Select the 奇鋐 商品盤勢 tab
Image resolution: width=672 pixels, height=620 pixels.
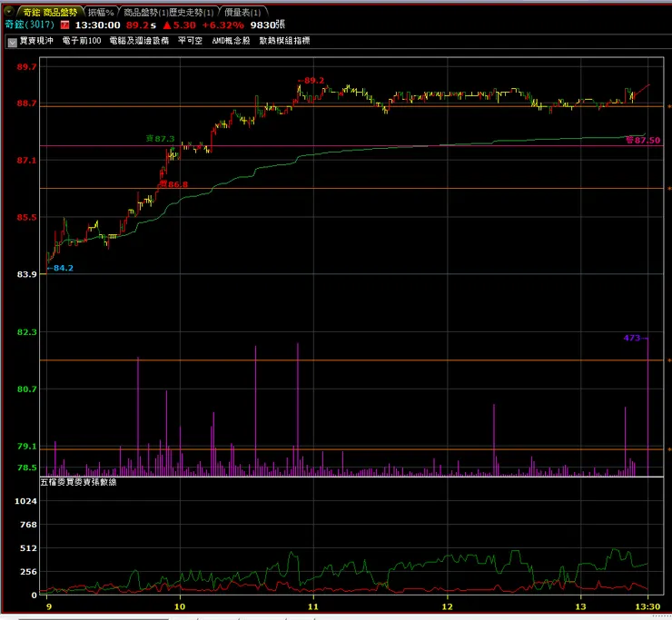coord(50,13)
